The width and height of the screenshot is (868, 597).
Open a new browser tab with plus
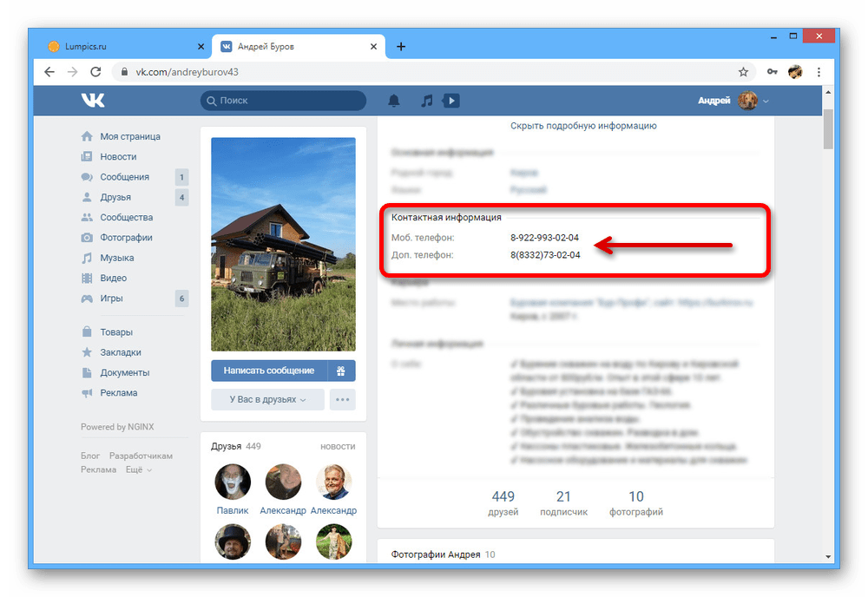coord(401,47)
